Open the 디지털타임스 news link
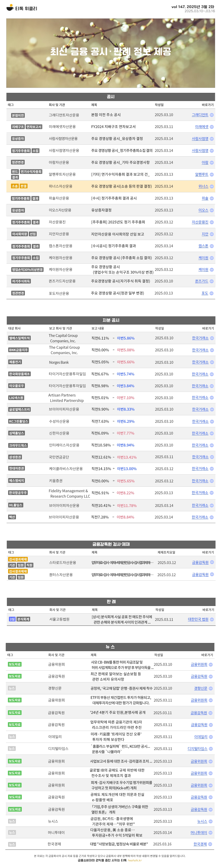 pos(197,749)
